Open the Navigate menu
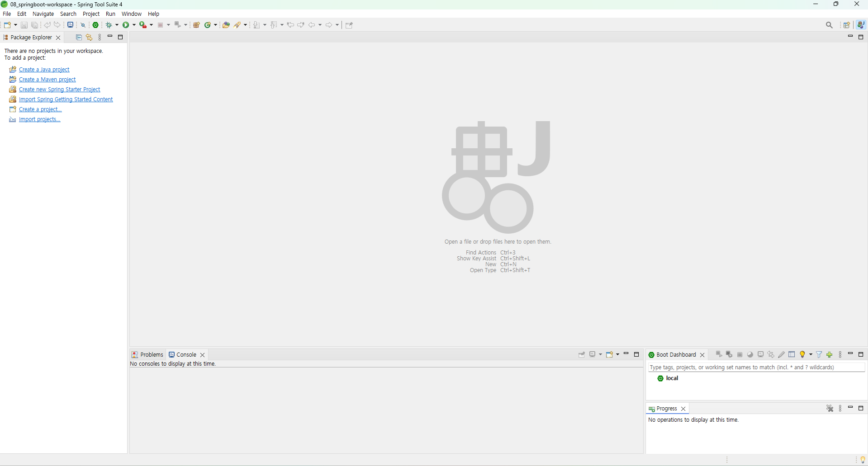 [x=43, y=14]
